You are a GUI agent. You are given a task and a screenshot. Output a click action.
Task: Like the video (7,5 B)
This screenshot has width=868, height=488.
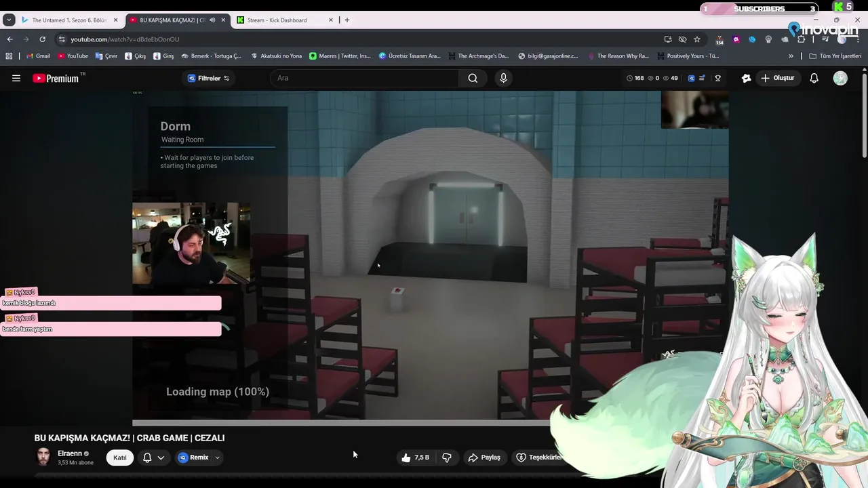pos(416,457)
